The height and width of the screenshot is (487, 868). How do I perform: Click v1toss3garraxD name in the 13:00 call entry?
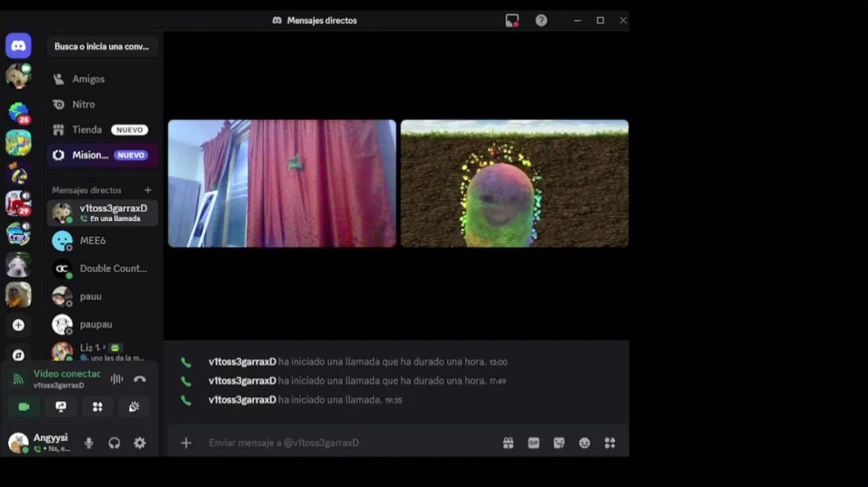coord(242,362)
